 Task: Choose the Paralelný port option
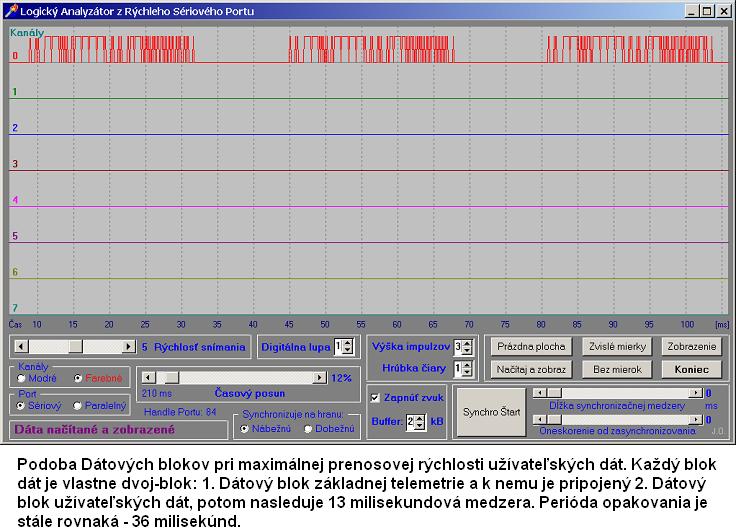pos(78,405)
